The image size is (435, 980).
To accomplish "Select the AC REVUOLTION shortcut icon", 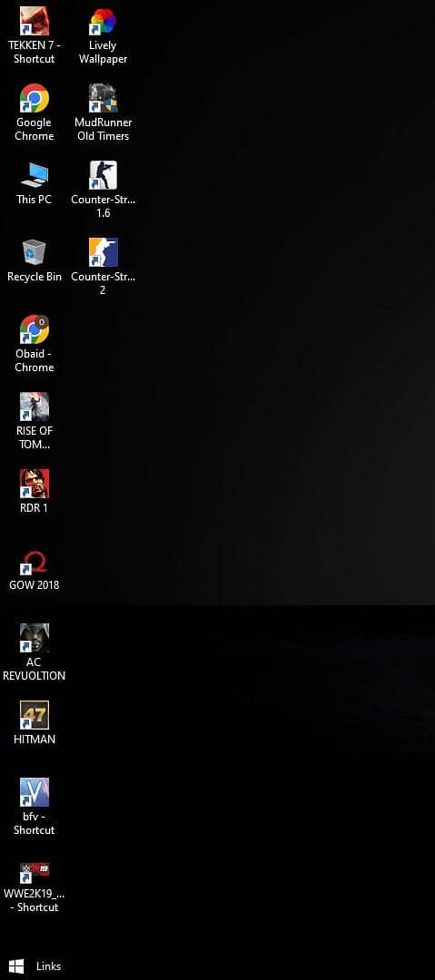I will (x=35, y=638).
